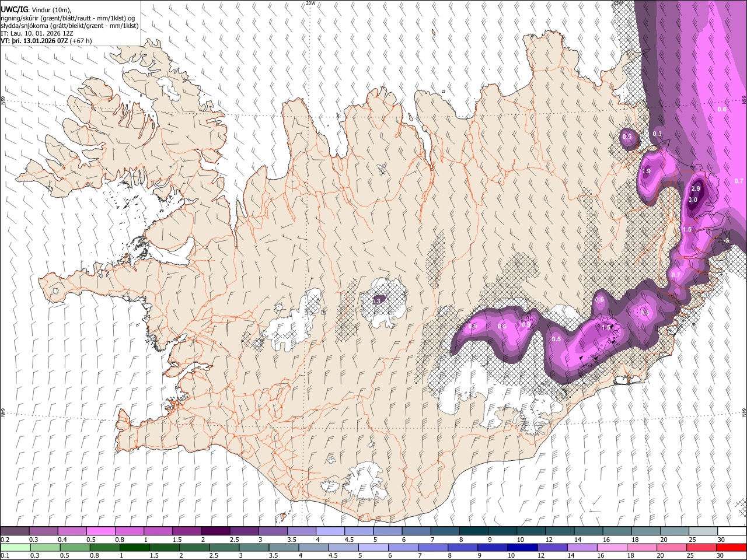Click valid time "VT: þri. 13.01.2026 07Z (+67 h)"
This screenshot has height=560, width=747.
click(x=47, y=41)
